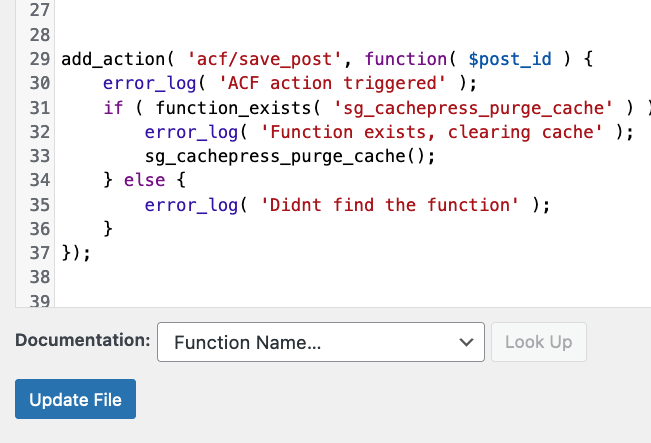Click the disabled Look Up button

pos(538,342)
